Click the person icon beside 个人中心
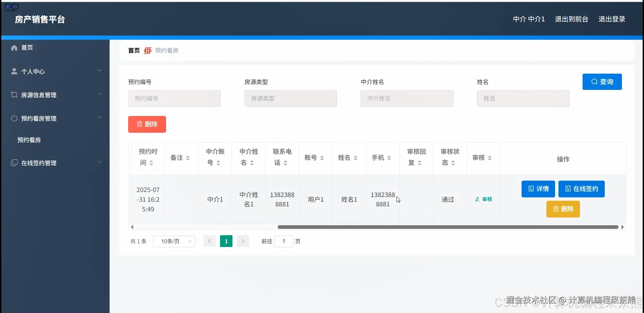The image size is (644, 313). tap(14, 71)
